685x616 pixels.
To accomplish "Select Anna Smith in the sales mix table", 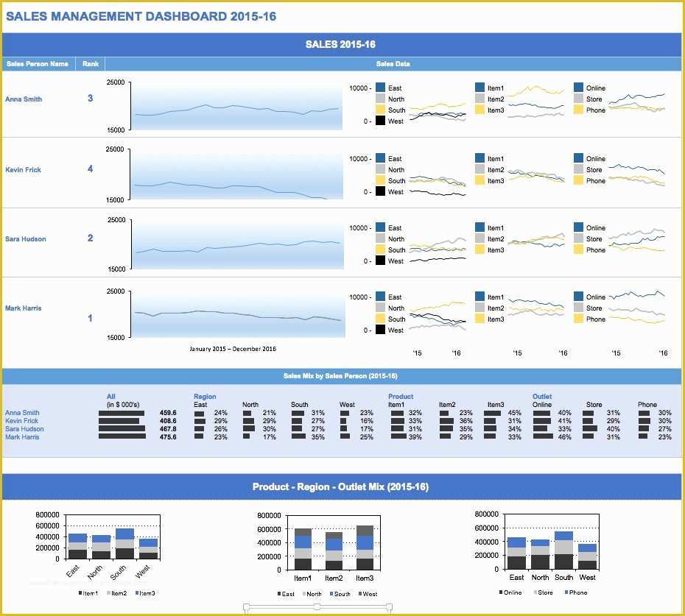I will (22, 413).
